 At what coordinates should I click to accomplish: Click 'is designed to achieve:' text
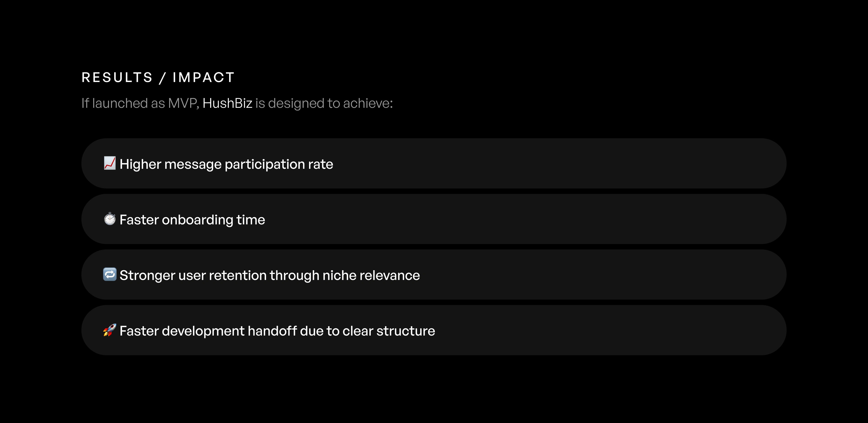[x=324, y=103]
